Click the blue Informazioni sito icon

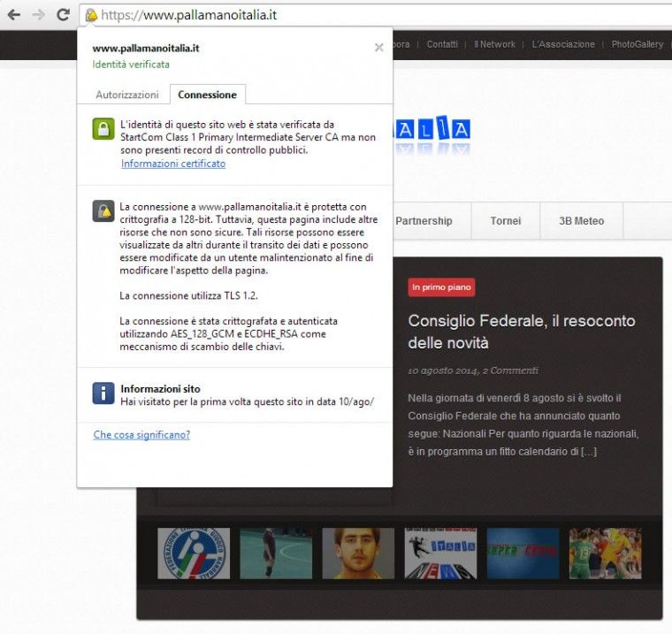click(x=103, y=393)
